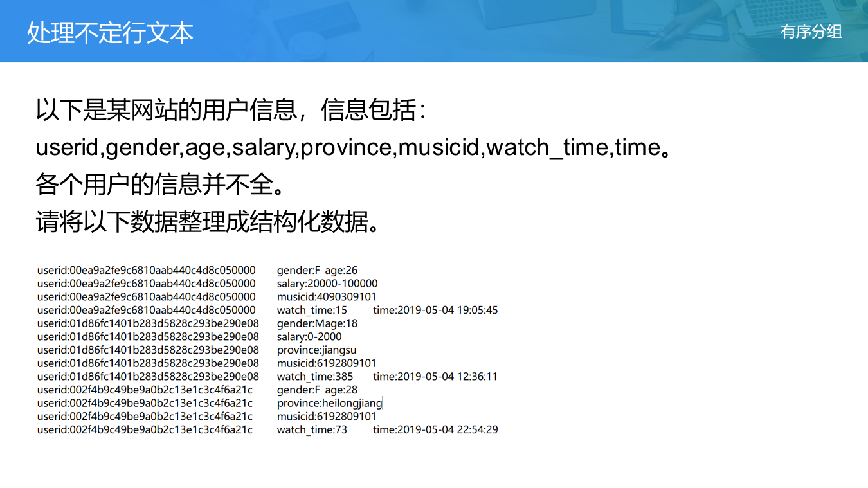Click the slide title "处理不定行文本"

point(110,32)
